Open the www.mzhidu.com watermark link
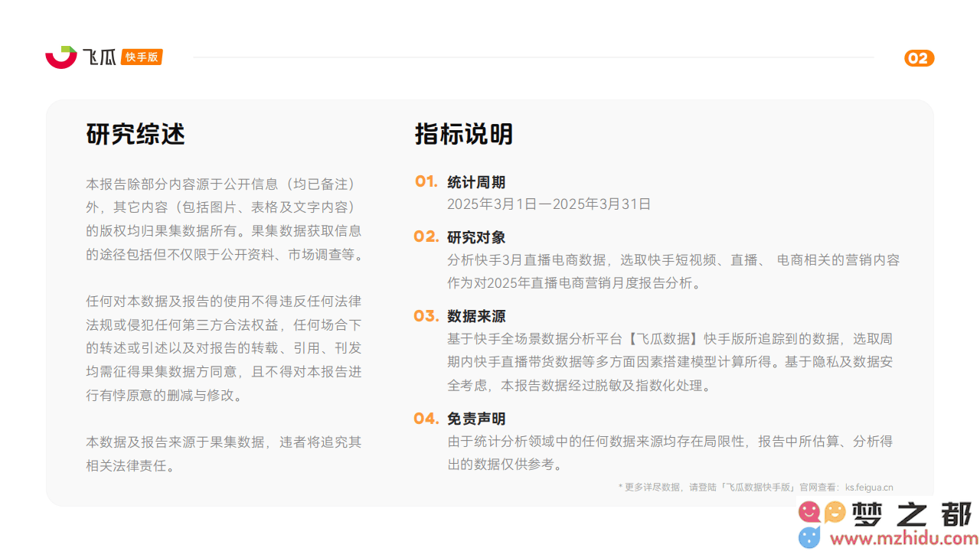 904,539
